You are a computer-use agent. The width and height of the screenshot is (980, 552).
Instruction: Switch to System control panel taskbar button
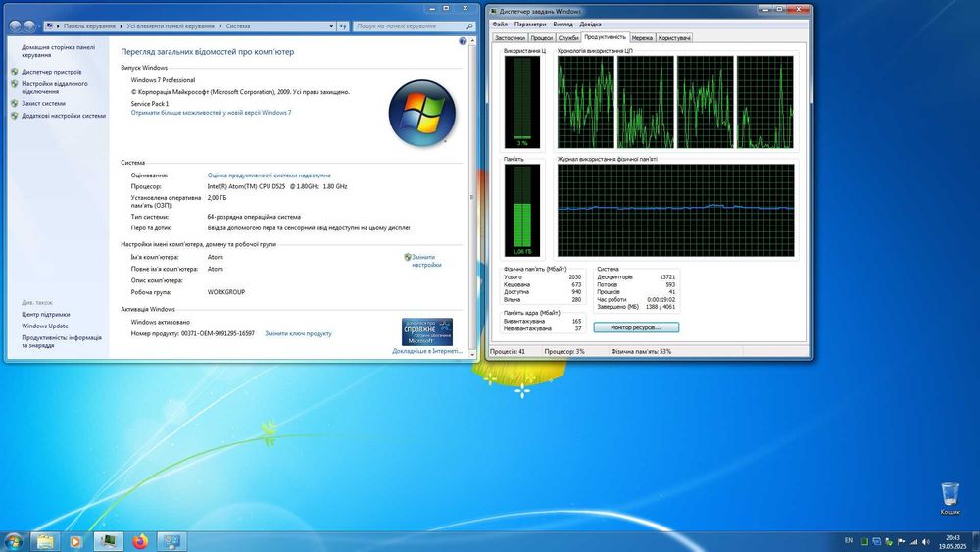click(171, 541)
